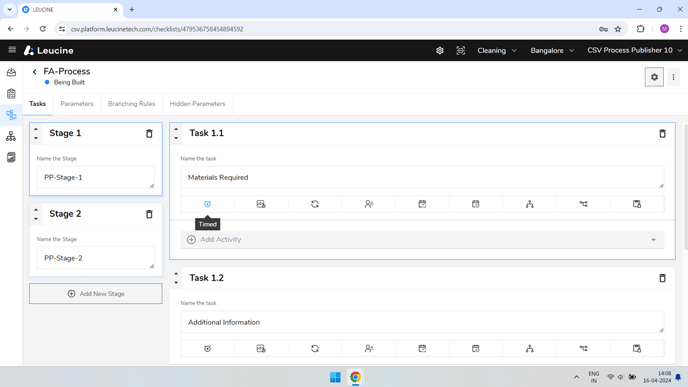Click the hierarchy tree icon in Task 1.2
This screenshot has width=688, height=387.
point(530,348)
